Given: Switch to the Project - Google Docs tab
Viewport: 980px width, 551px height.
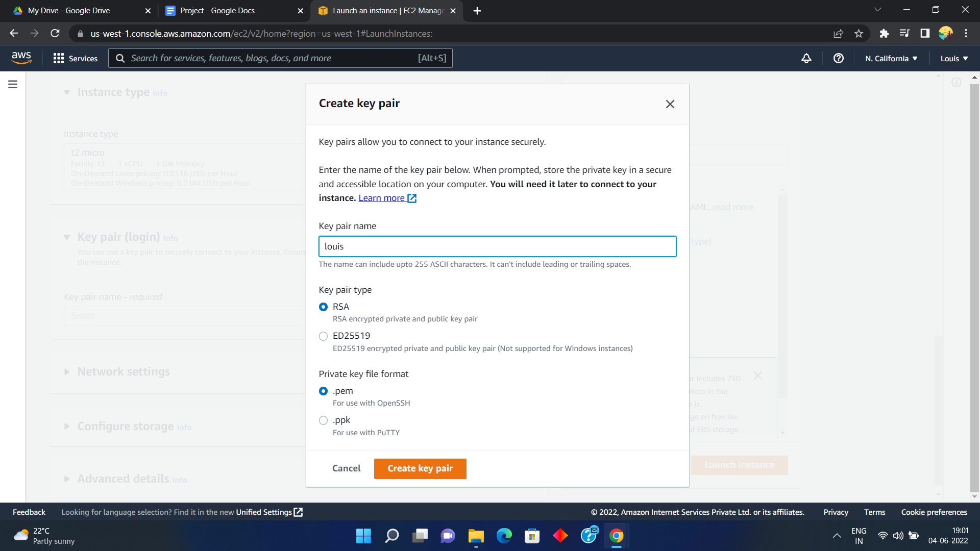Looking at the screenshot, I should [217, 11].
